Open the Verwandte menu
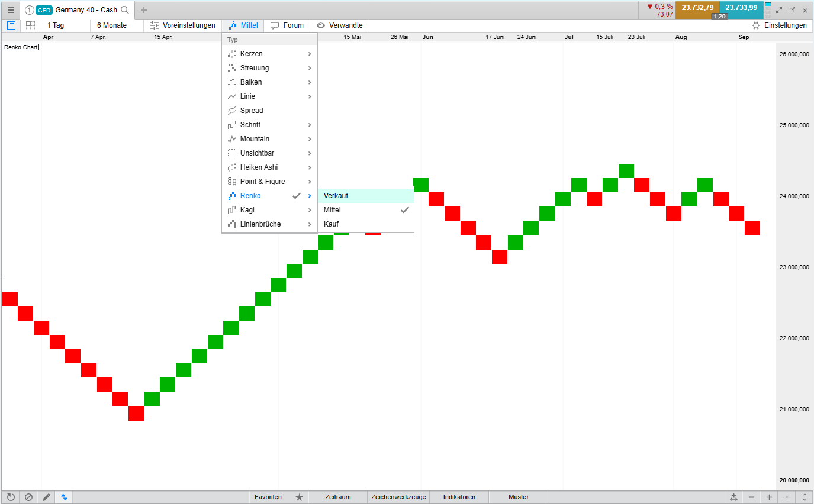Viewport: 814px width, 504px height. 339,25
